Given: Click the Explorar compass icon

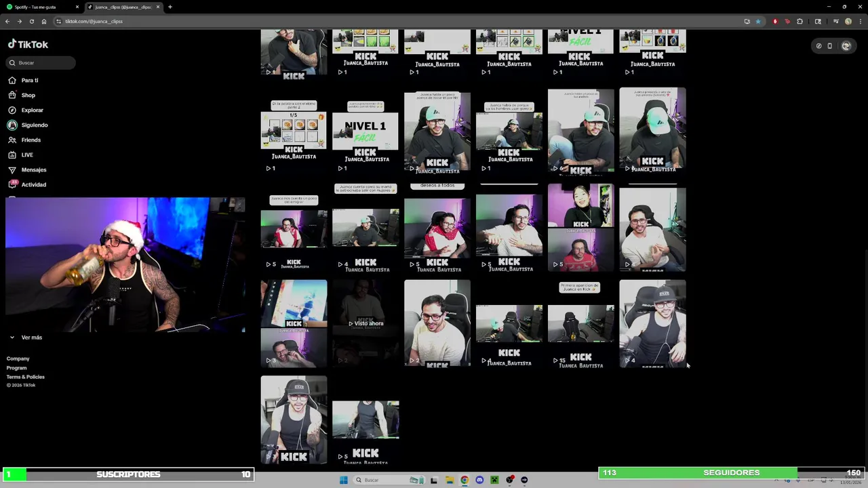Looking at the screenshot, I should click(x=12, y=110).
